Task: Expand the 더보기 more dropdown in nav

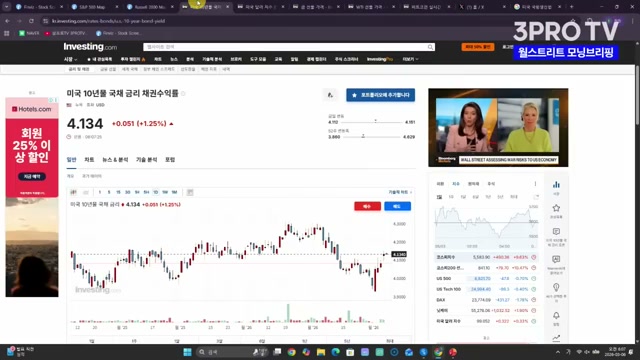Action: point(410,60)
